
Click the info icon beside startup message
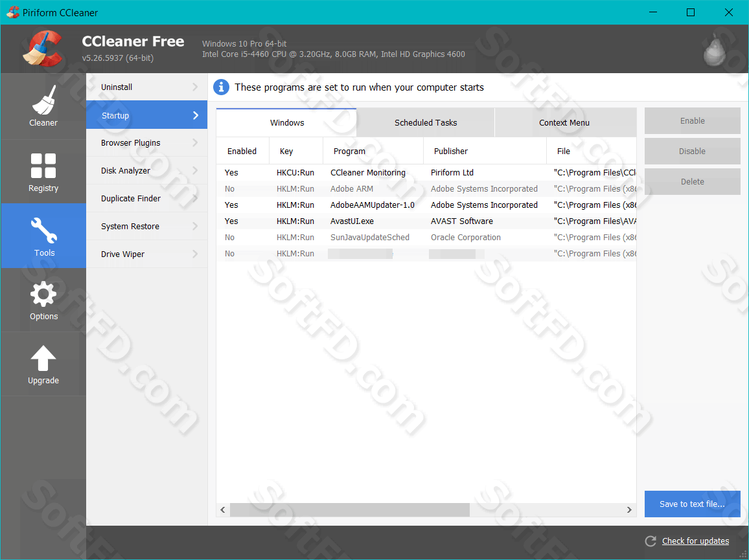221,87
